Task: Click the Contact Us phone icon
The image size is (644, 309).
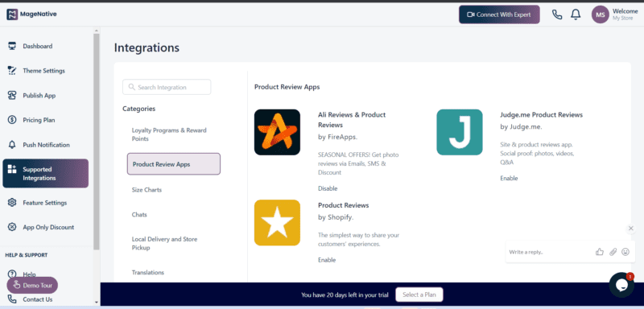Action: click(x=12, y=299)
